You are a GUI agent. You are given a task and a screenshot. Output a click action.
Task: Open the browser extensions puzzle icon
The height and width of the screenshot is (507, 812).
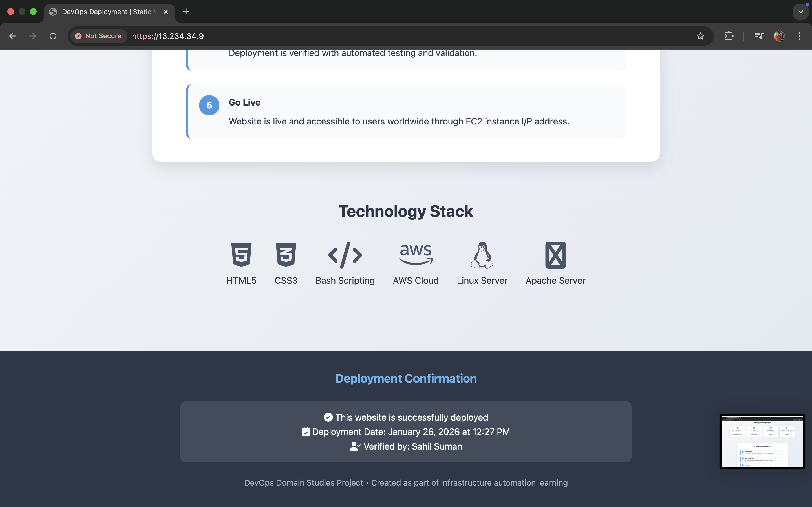point(729,36)
